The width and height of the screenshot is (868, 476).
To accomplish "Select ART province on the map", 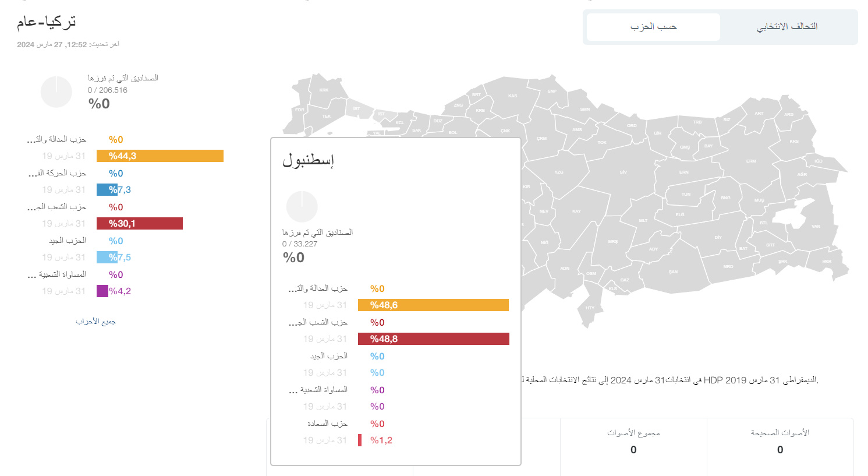I will 759,114.
